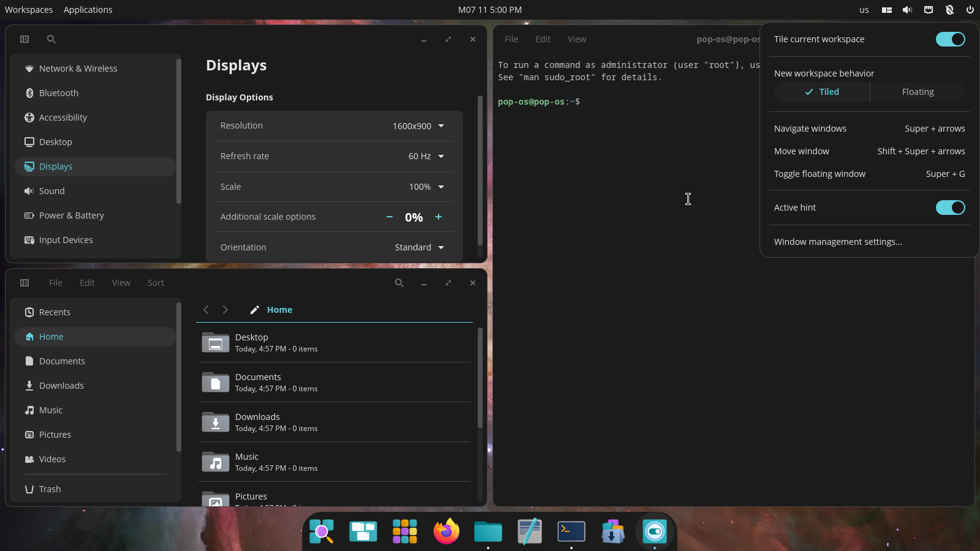
Task: Select the Downloads folder in the file list
Action: pyautogui.click(x=334, y=422)
